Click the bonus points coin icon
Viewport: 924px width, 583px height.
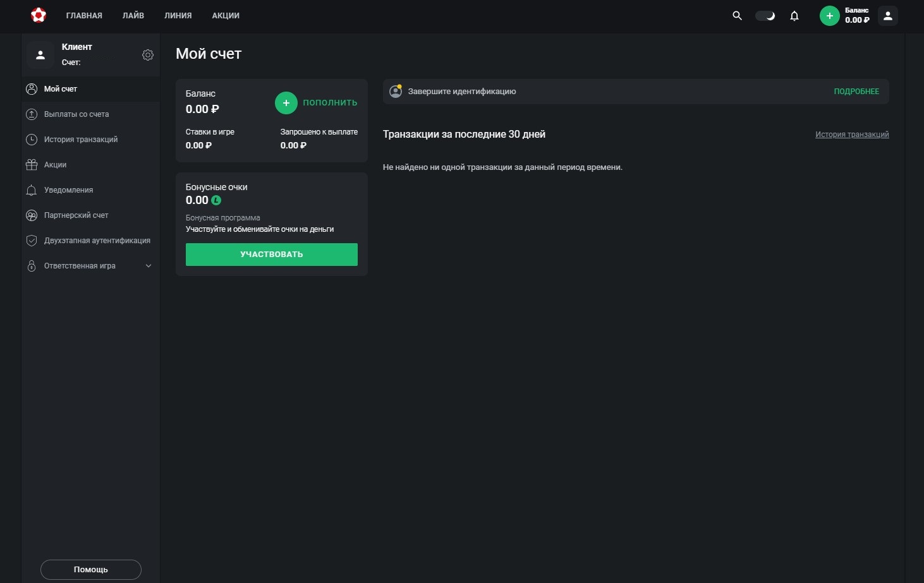pyautogui.click(x=216, y=200)
